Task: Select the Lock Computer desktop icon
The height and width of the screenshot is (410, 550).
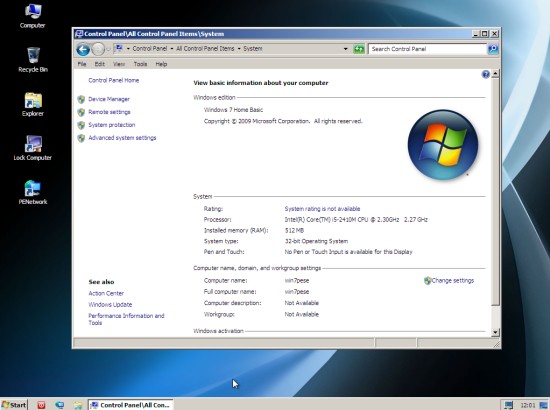Action: tap(33, 148)
